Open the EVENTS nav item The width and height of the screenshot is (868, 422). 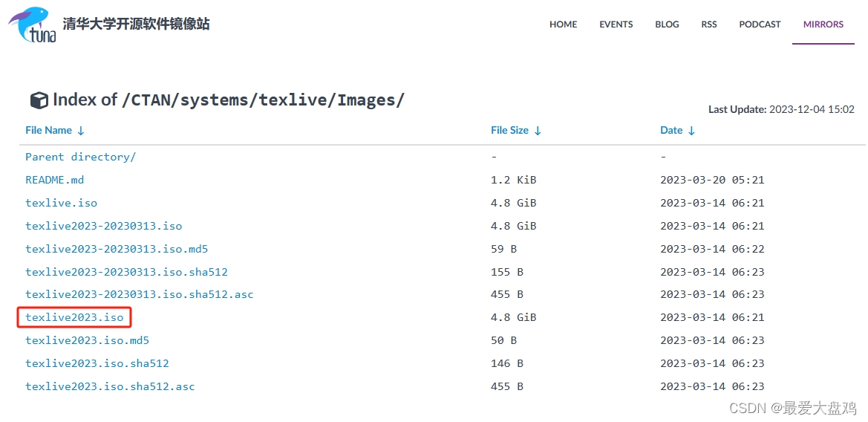pos(616,25)
